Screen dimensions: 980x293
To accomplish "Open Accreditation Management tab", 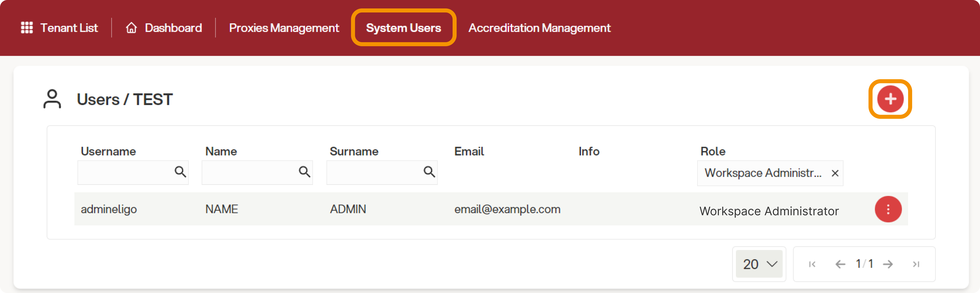I will (x=539, y=28).
